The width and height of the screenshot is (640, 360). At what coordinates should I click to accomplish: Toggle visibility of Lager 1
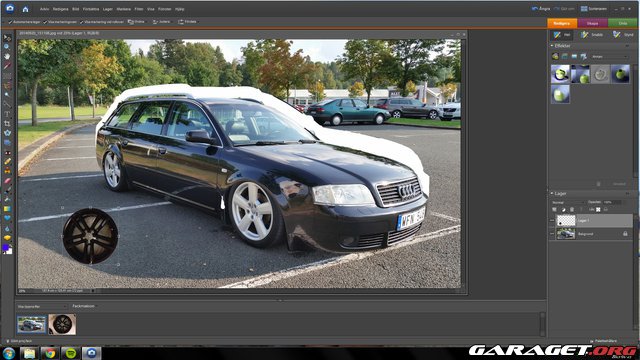552,220
